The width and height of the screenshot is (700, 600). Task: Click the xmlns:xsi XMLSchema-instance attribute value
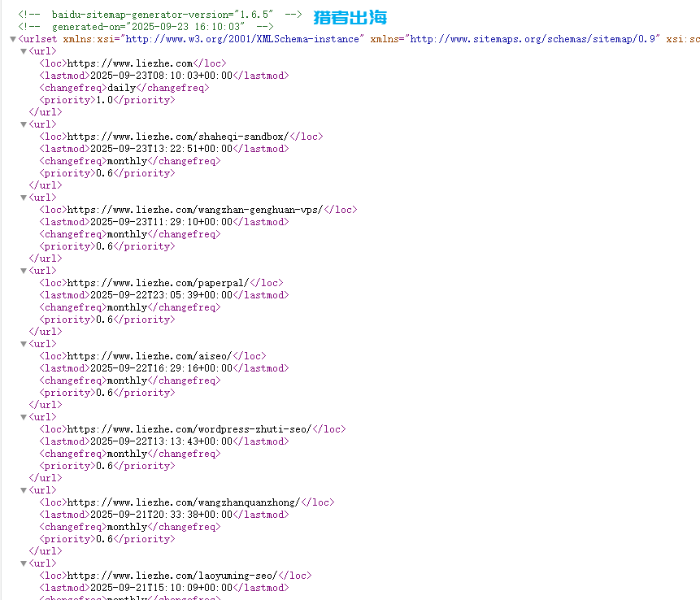pyautogui.click(x=242, y=39)
